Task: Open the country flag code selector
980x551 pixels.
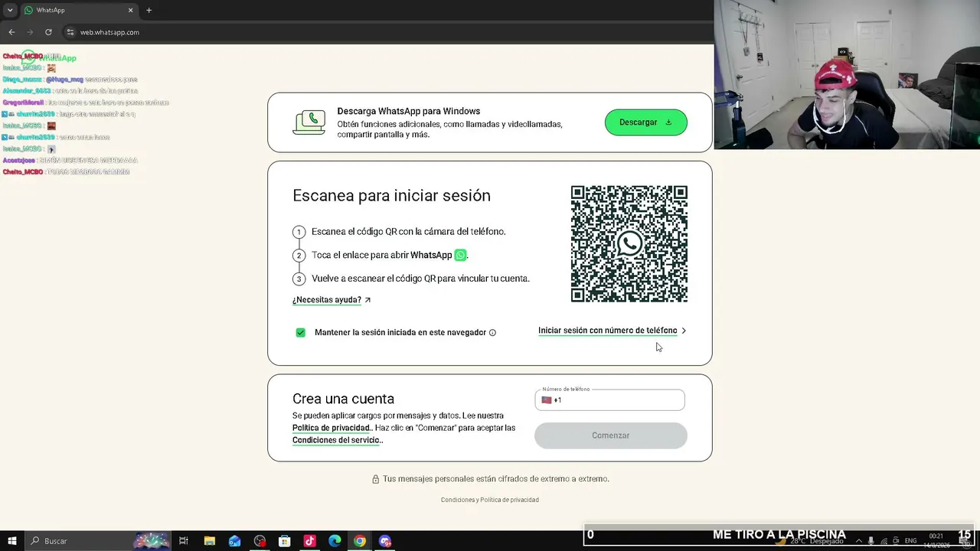Action: (x=551, y=400)
